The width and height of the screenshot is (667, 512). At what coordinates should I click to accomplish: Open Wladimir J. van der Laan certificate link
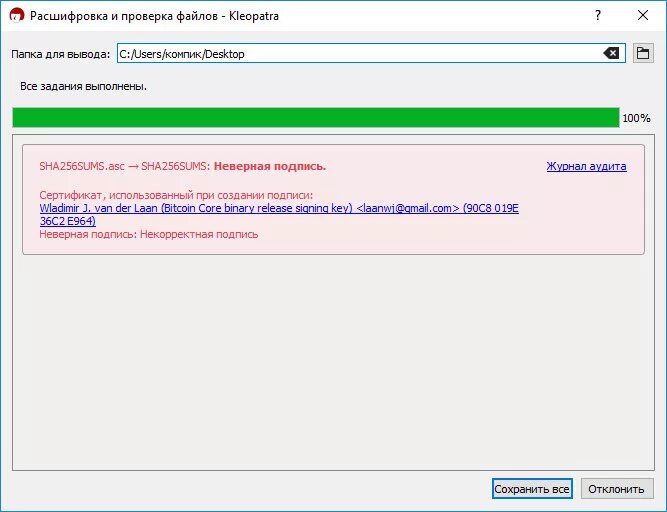coord(279,214)
